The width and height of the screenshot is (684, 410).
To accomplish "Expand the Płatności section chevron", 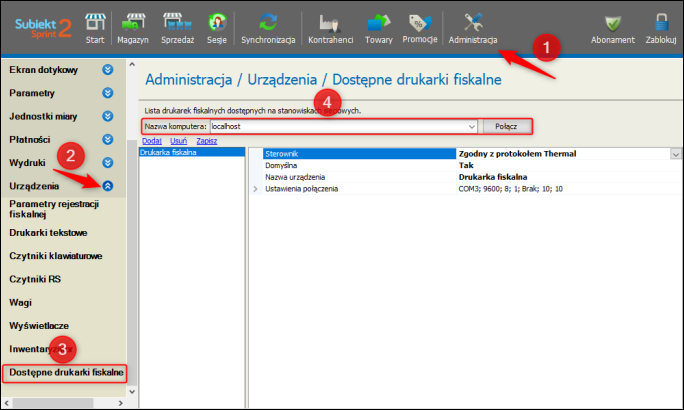I will [x=108, y=139].
